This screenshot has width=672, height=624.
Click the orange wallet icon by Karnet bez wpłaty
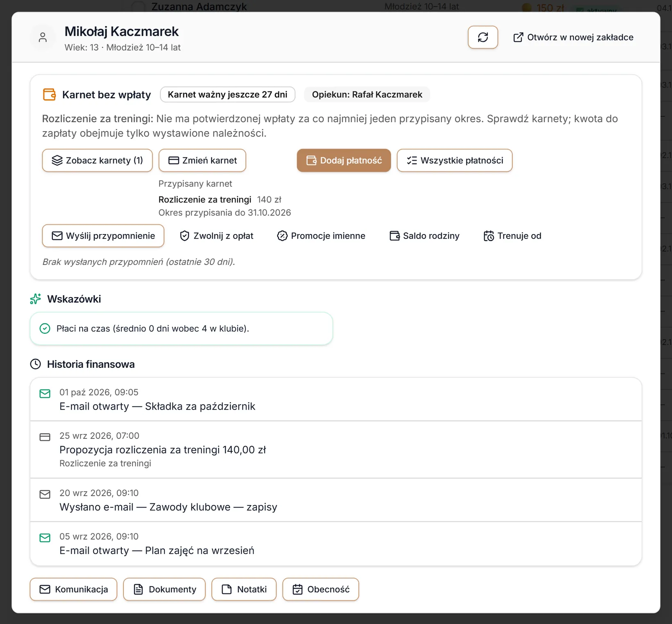click(x=49, y=94)
